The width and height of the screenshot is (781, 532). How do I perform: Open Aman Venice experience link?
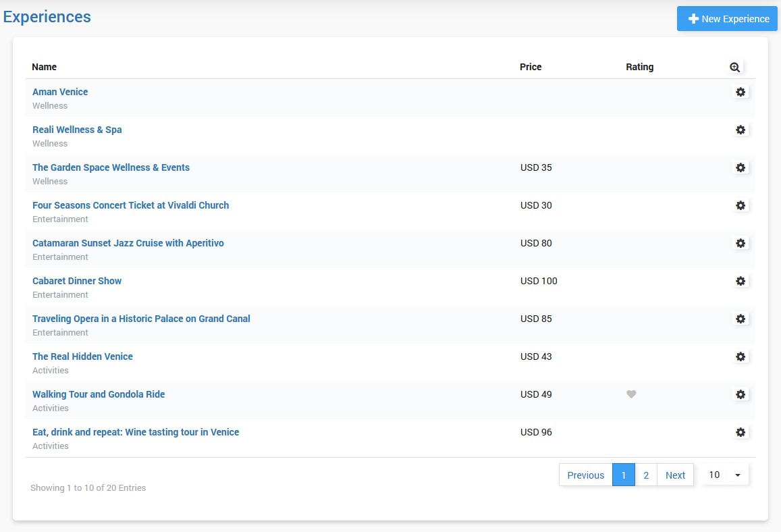click(60, 92)
